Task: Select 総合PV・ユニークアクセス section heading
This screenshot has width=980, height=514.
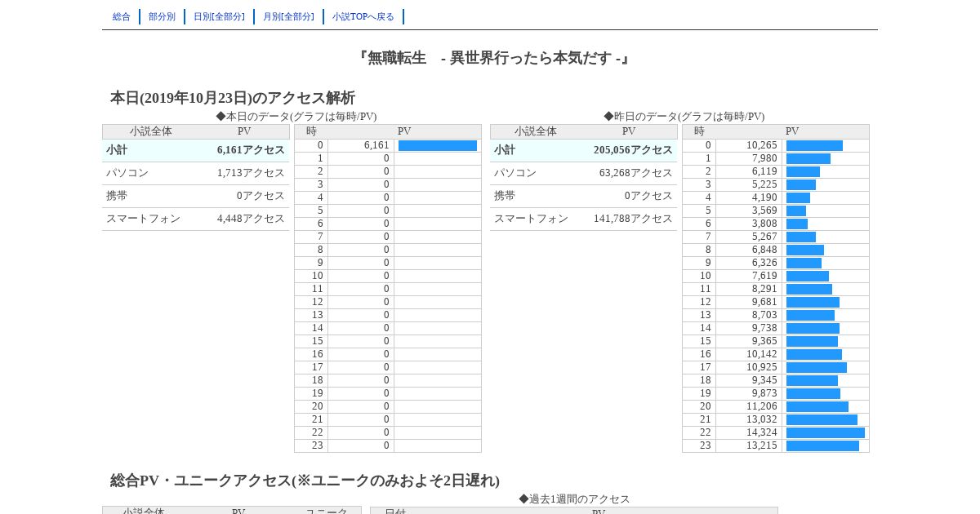Action: (x=305, y=481)
